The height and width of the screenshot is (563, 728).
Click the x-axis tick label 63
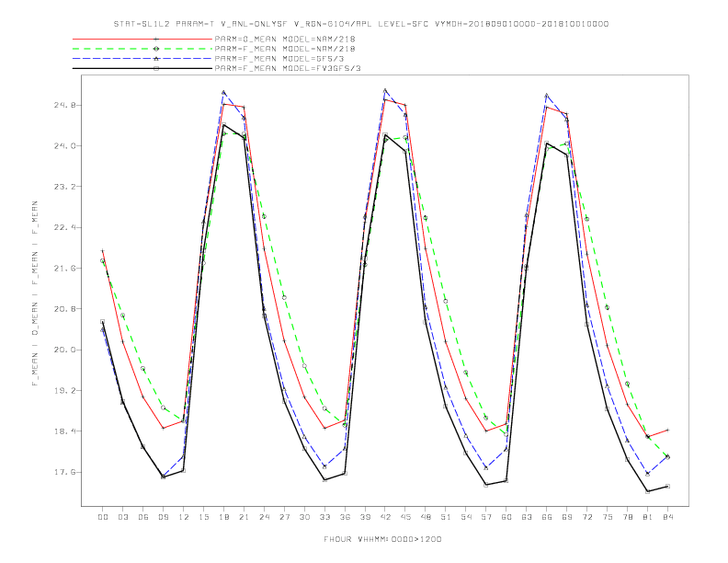pos(527,517)
